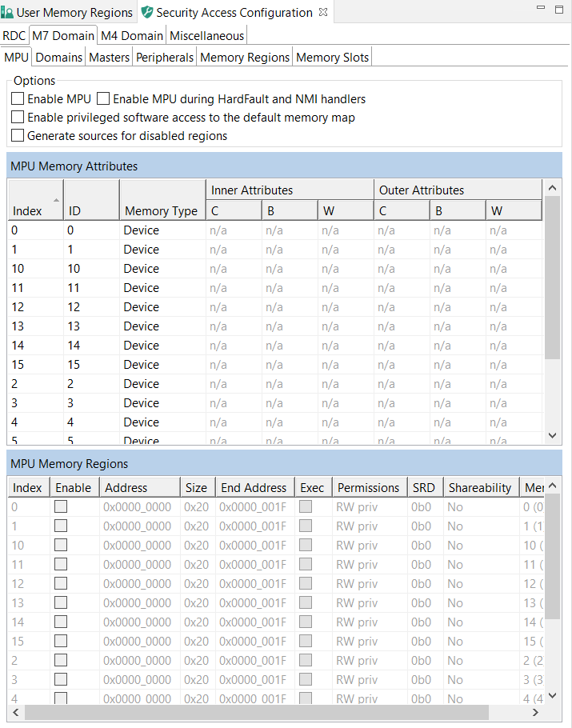572x728 pixels.
Task: Click the MPU Memory Attributes scroll-up arrow
Action: (x=551, y=186)
